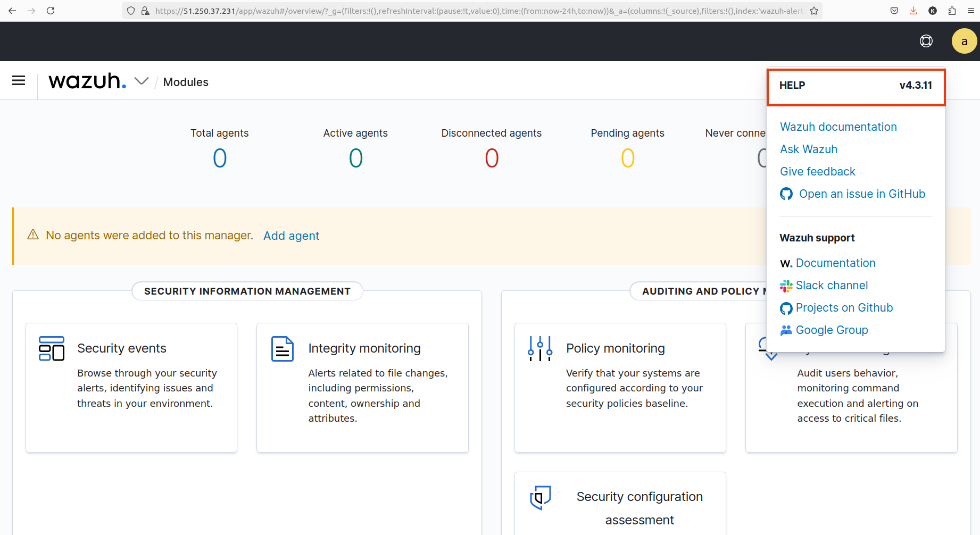Open the Pocket save icon

[894, 11]
